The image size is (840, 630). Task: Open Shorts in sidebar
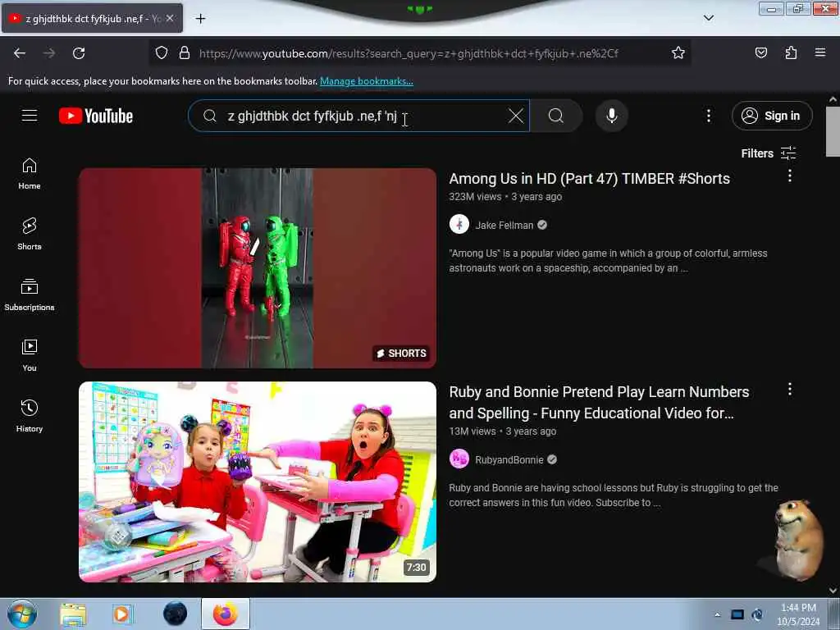pos(30,235)
